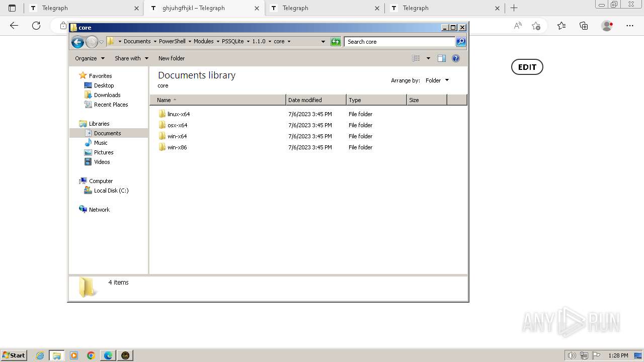644x362 pixels.
Task: Open the linux-x64 folder icon
Action: point(162,114)
